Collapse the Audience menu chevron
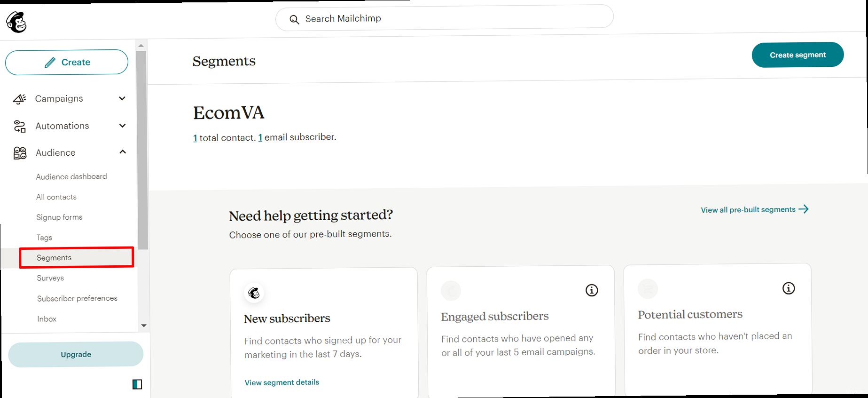The width and height of the screenshot is (868, 398). [x=123, y=152]
